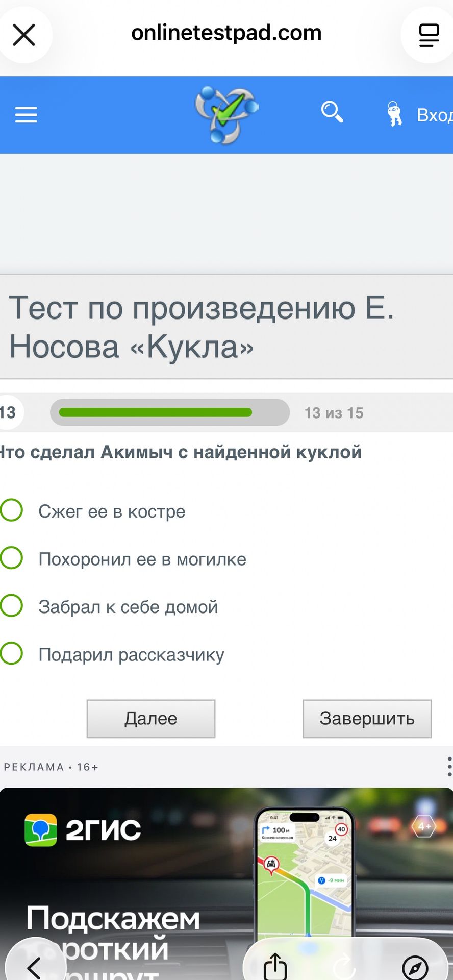The width and height of the screenshot is (453, 980).
Task: Click the keys login icon
Action: [394, 113]
